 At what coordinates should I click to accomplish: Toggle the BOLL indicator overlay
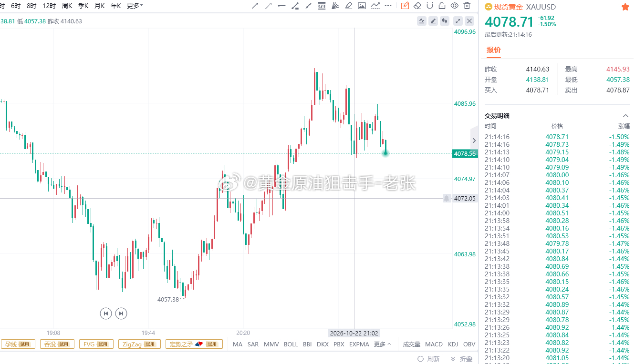(x=291, y=344)
